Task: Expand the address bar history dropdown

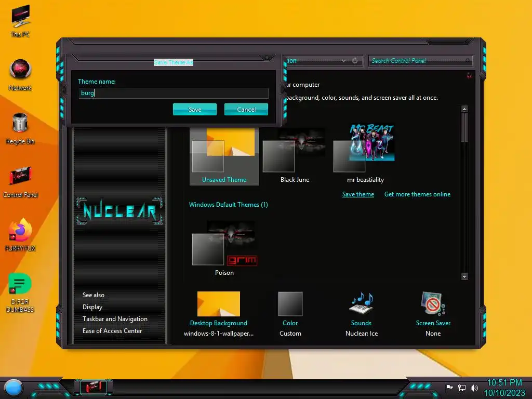Action: pyautogui.click(x=344, y=61)
